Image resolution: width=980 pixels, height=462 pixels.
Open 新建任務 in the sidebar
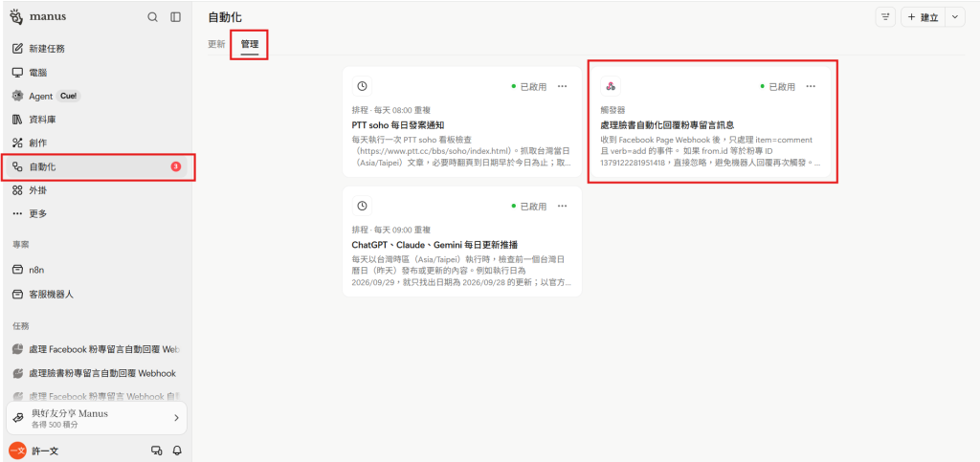coord(98,49)
